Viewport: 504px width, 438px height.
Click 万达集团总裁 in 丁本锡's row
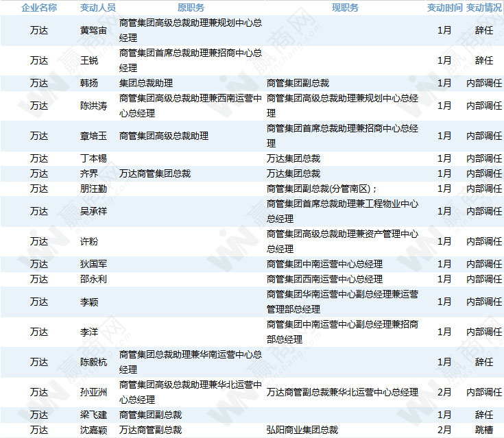point(293,158)
